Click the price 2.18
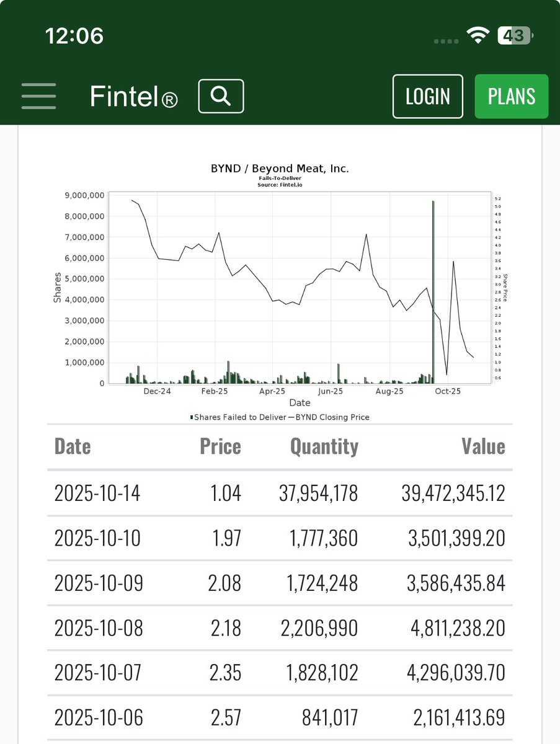The image size is (560, 744). point(224,628)
